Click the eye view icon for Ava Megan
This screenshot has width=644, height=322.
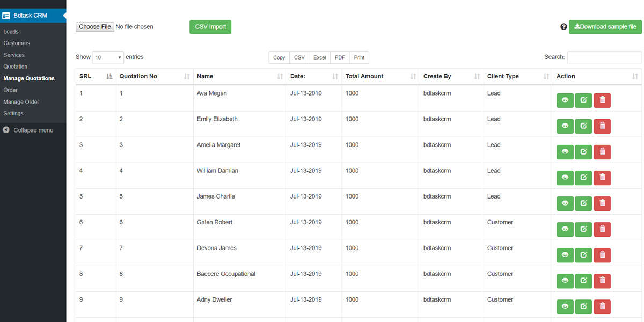(x=565, y=100)
